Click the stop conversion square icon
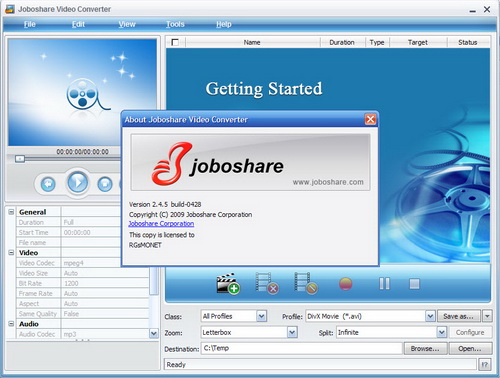This screenshot has width=500, height=378. tap(414, 284)
